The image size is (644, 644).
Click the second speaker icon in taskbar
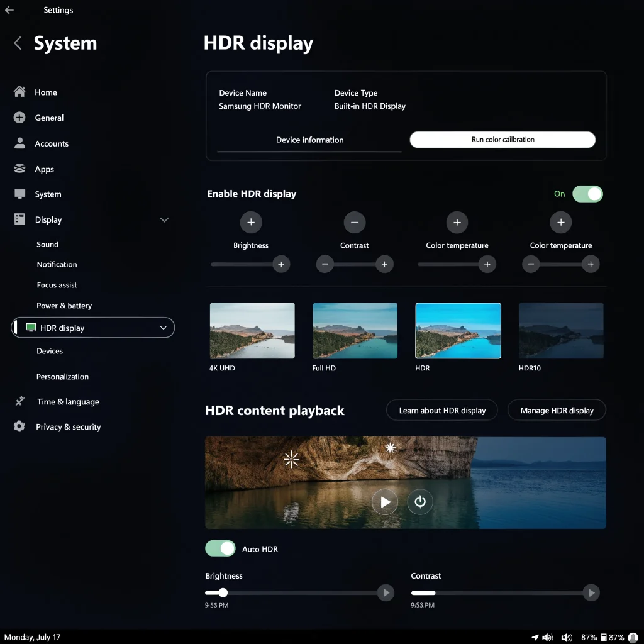[x=567, y=638]
